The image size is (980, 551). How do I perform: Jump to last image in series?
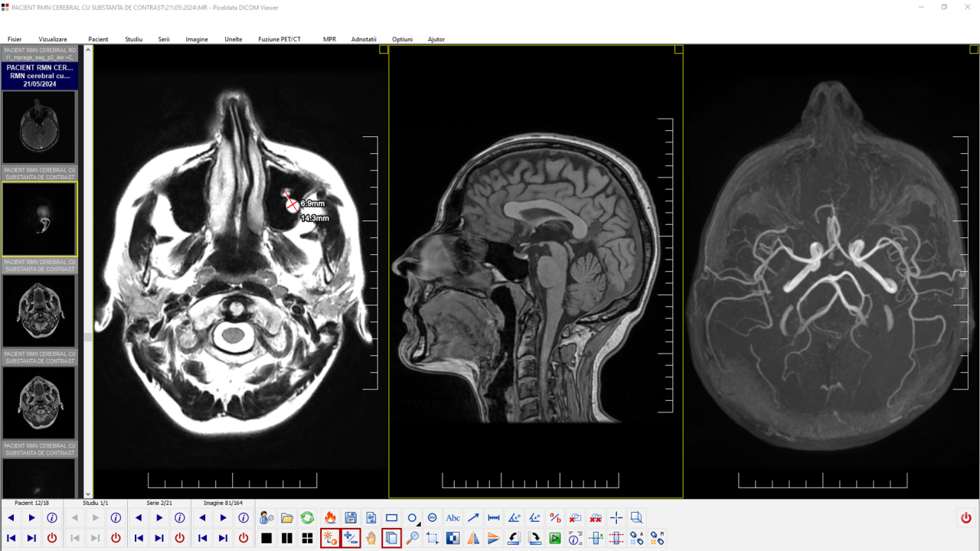coord(223,538)
